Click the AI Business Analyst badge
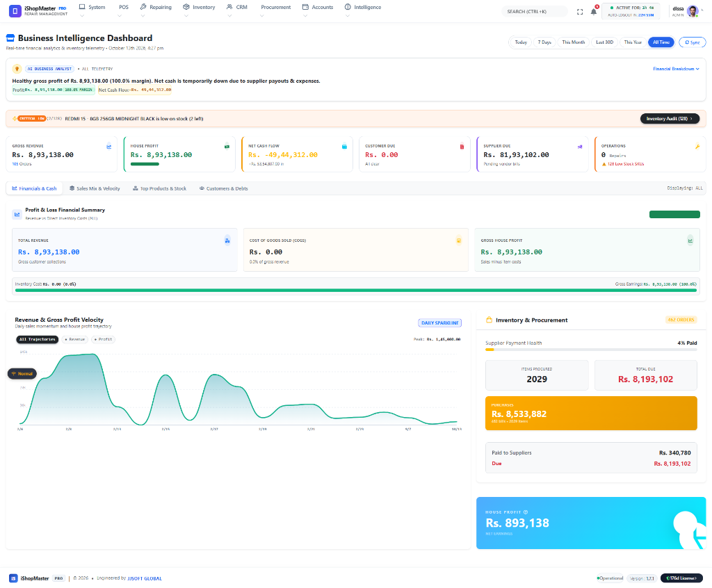 (49, 69)
